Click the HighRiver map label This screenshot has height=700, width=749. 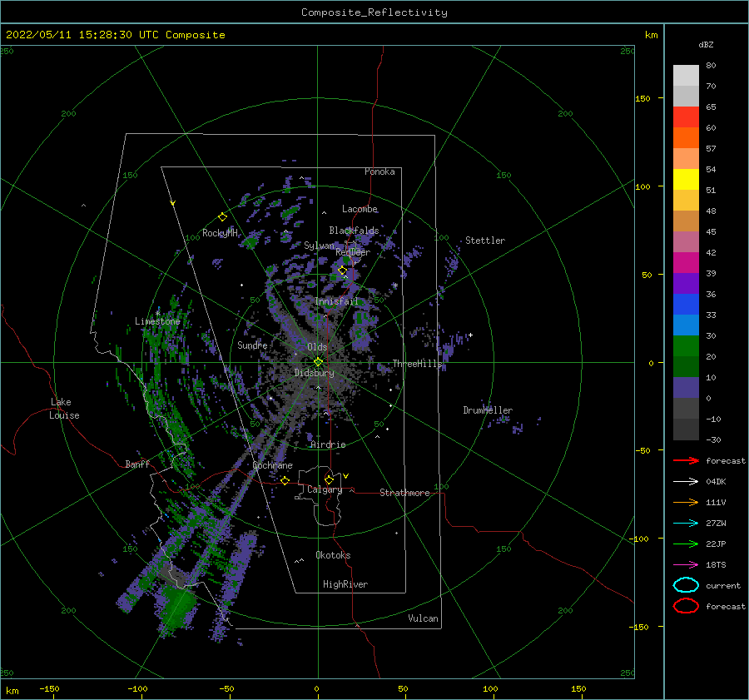tap(345, 584)
